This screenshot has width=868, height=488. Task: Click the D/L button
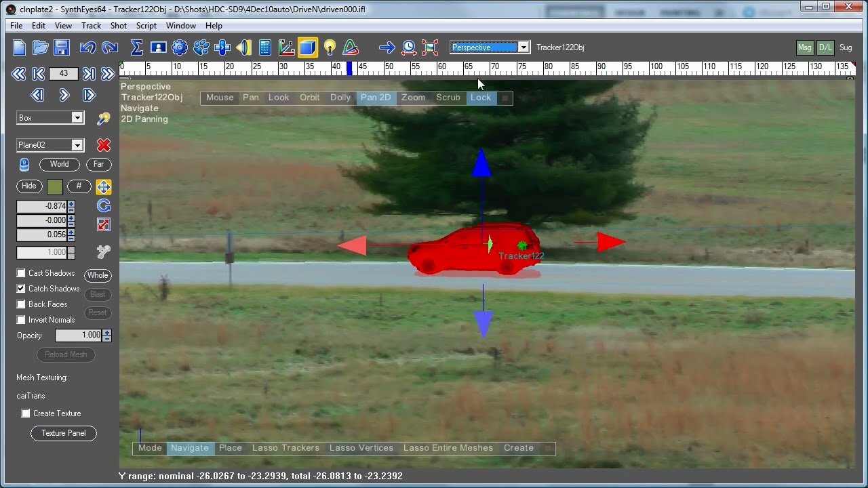coord(825,47)
